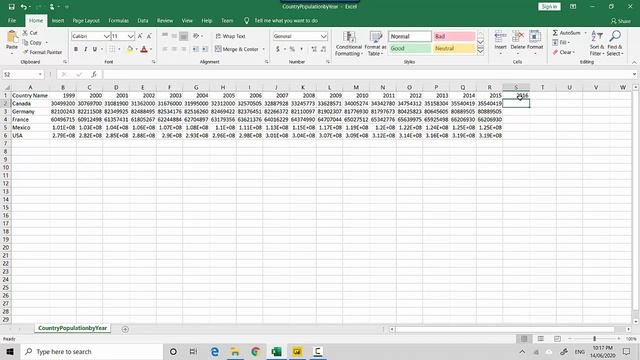Apply the Bad cell style

454,36
